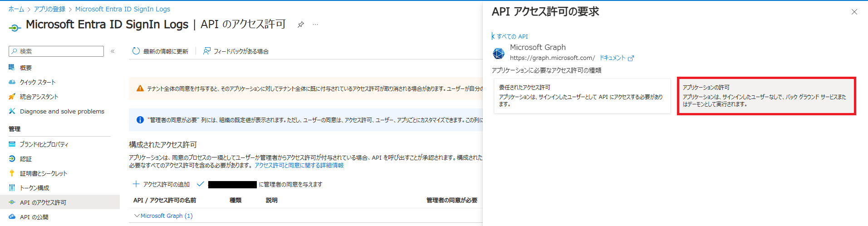Open Diagnose and solve problems

click(x=62, y=111)
